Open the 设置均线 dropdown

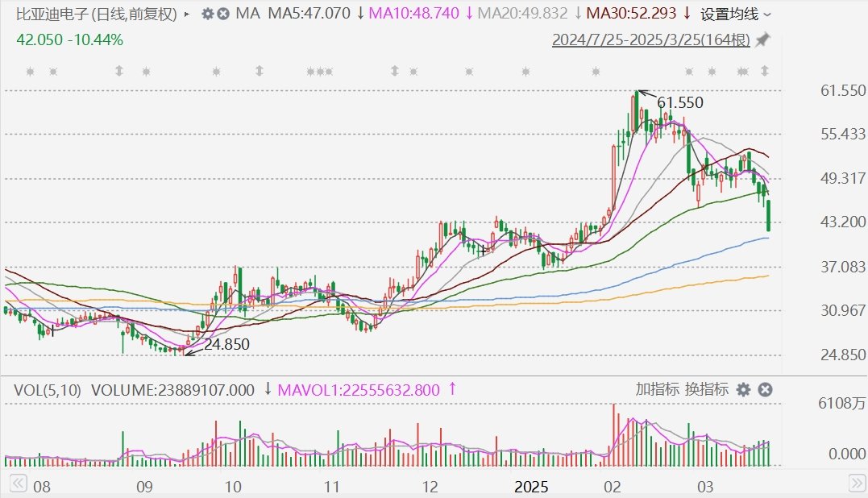pyautogui.click(x=736, y=15)
